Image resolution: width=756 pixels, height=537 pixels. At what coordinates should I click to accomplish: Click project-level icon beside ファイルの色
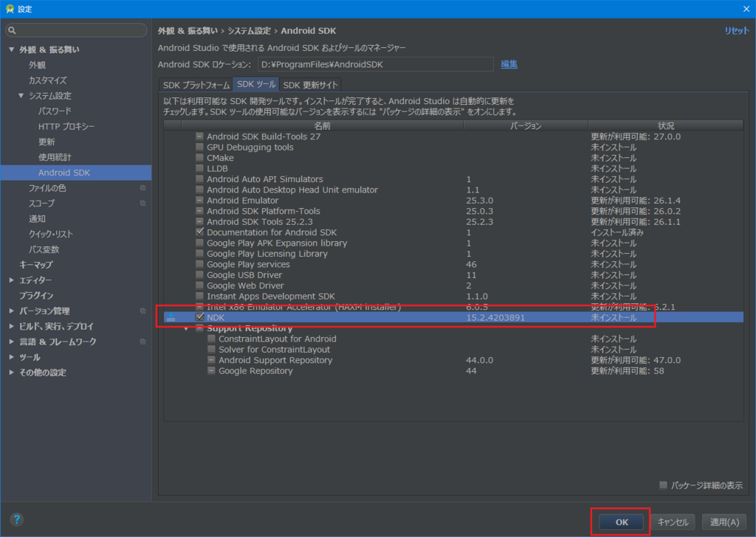tap(142, 188)
